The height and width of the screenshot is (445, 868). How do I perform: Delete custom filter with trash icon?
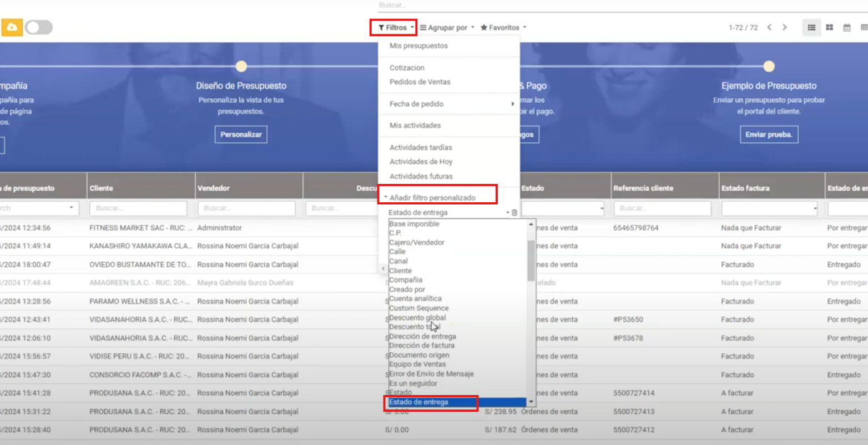pyautogui.click(x=514, y=213)
